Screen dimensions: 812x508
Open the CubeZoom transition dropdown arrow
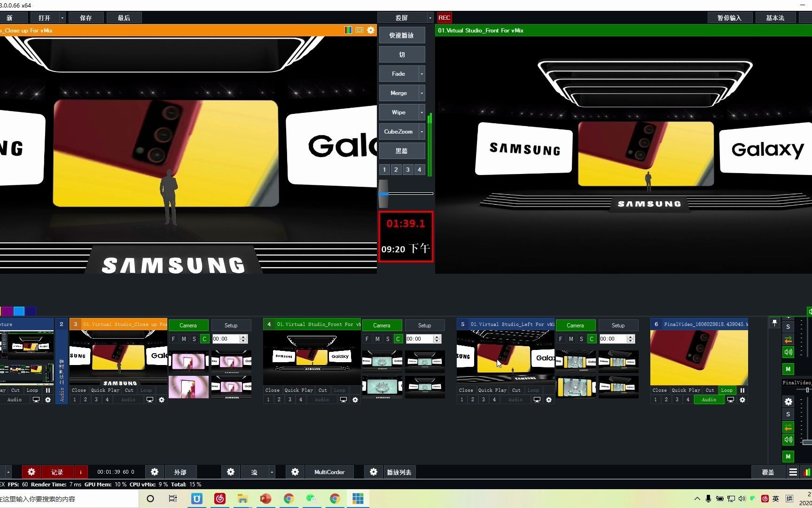[x=422, y=132]
